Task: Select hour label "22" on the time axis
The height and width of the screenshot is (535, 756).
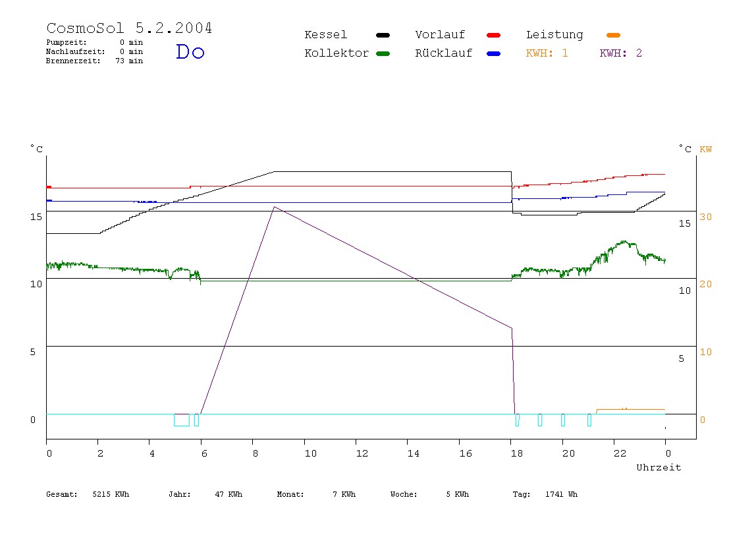Action: (620, 453)
